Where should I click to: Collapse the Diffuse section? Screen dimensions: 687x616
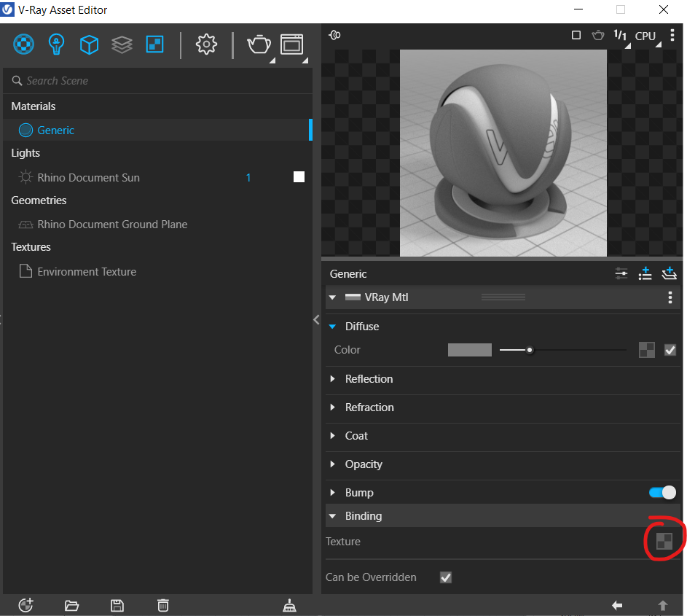(332, 327)
